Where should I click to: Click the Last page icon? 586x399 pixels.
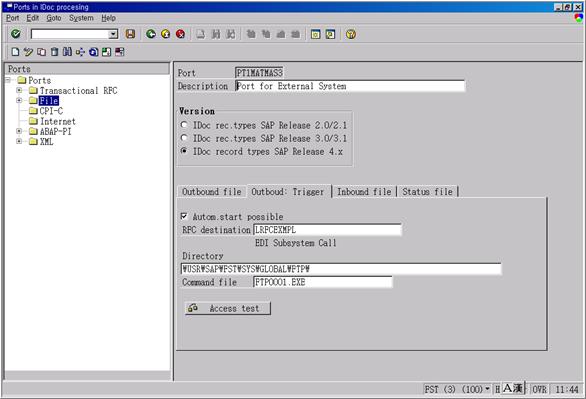(x=296, y=34)
